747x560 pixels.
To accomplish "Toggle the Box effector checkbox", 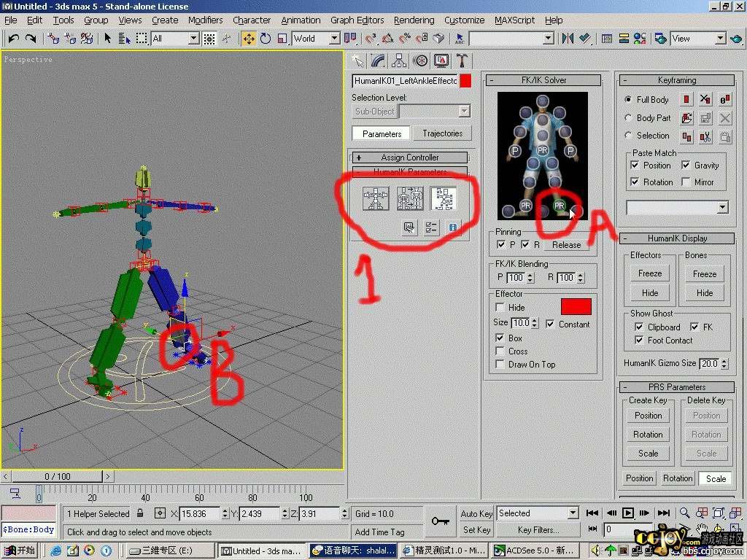I will 500,338.
